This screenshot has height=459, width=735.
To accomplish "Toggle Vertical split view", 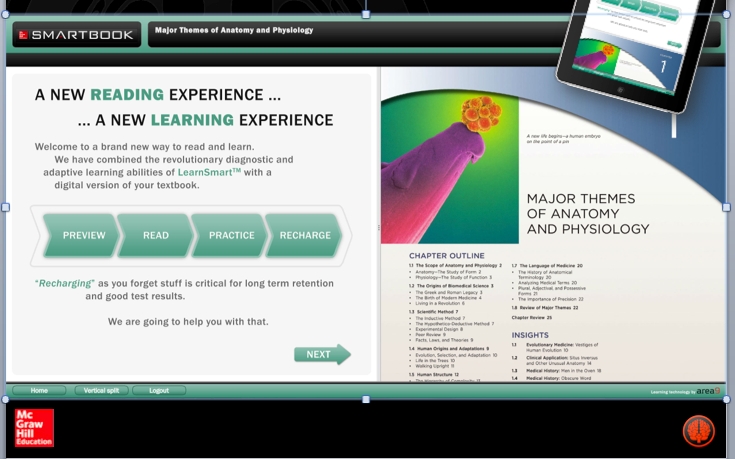I will point(101,391).
